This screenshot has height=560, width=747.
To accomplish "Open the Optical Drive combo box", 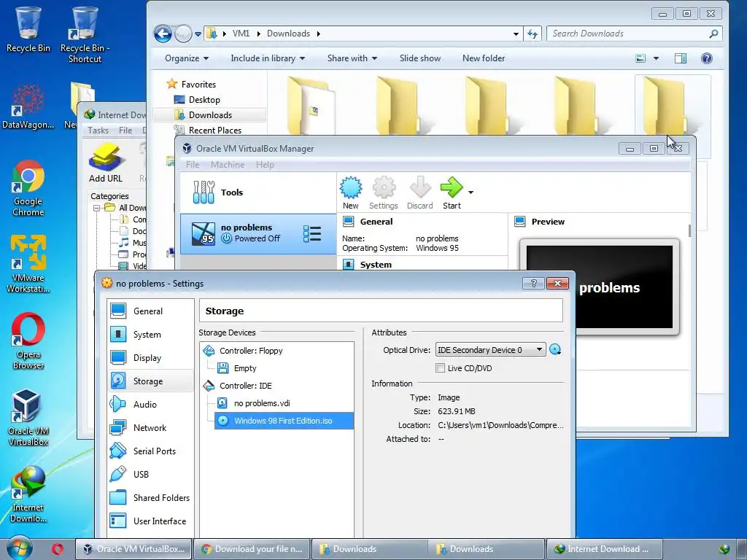I will [x=490, y=350].
